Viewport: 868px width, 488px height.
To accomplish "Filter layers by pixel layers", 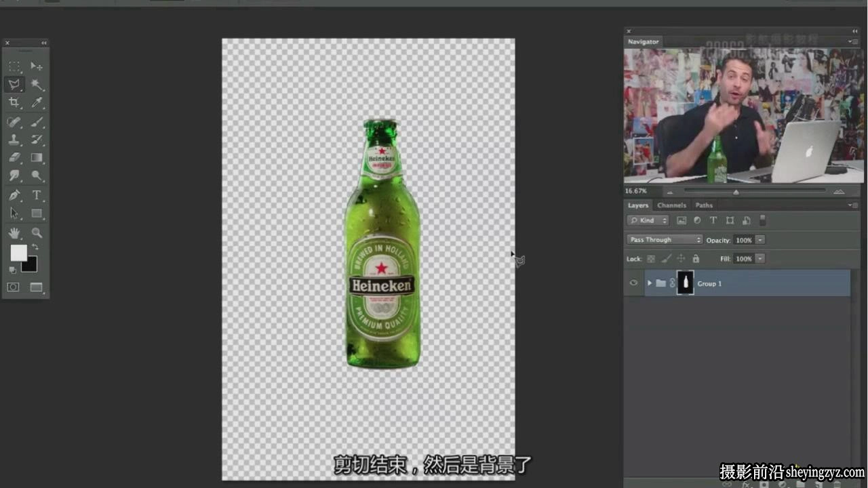I will 682,220.
